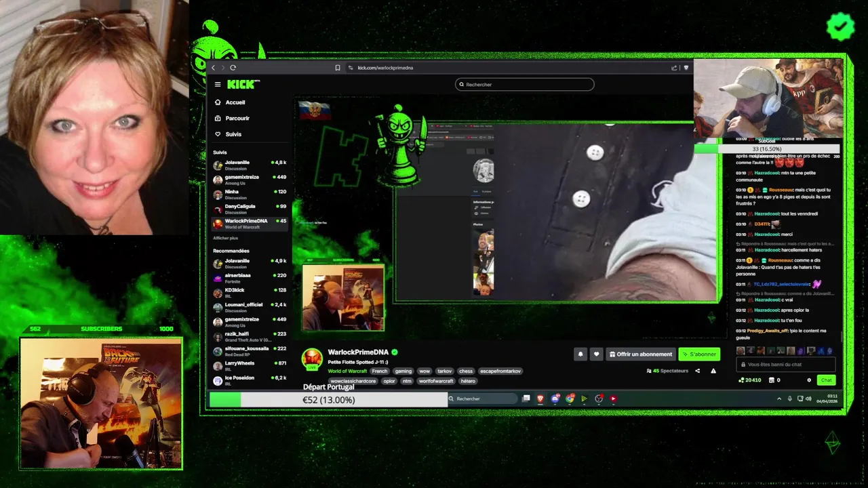Go back in the browser
This screenshot has width=868, height=488.
(x=213, y=68)
